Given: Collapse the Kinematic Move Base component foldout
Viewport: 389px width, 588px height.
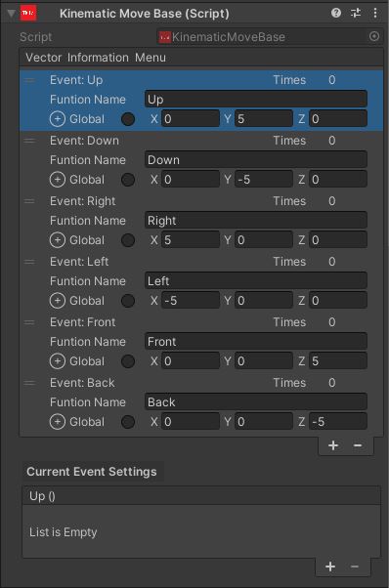Looking at the screenshot, I should tap(12, 14).
